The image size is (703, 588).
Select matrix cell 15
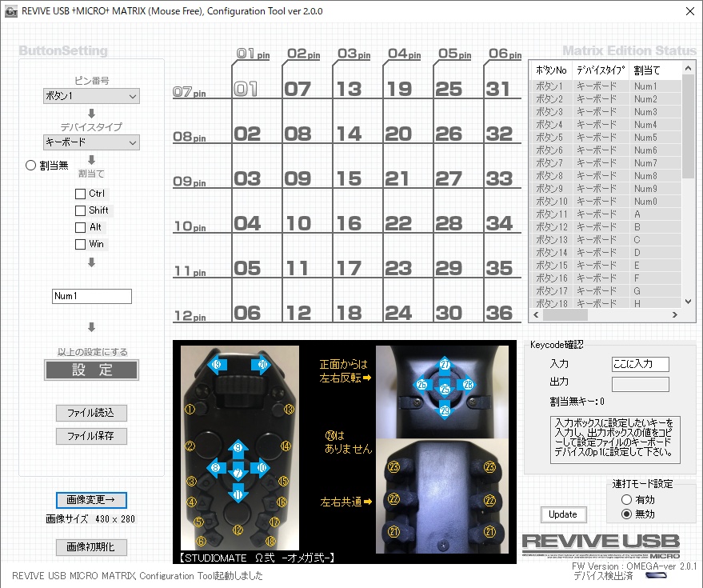pos(349,178)
